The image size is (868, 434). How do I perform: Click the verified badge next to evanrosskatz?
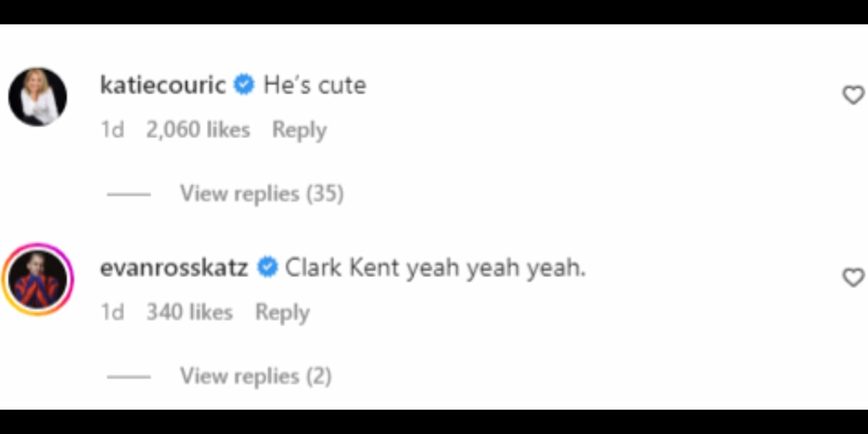click(x=268, y=268)
